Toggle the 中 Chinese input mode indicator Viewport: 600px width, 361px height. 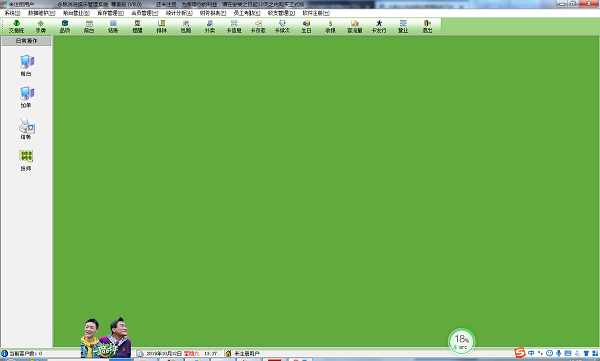point(531,353)
